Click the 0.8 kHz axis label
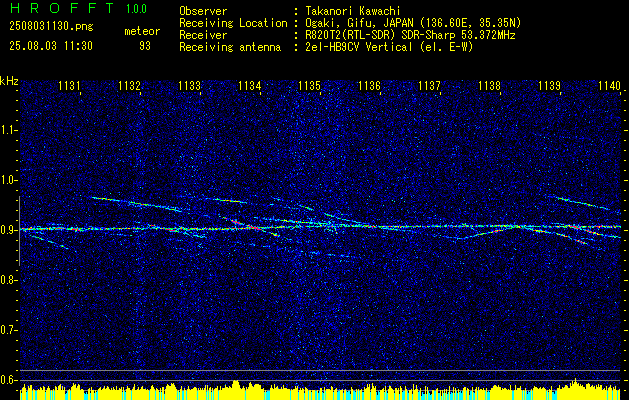 [x=8, y=280]
